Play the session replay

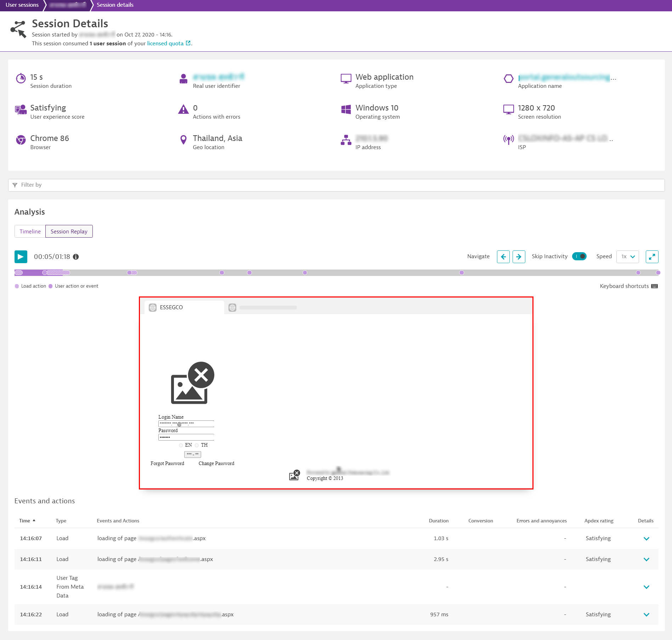21,257
